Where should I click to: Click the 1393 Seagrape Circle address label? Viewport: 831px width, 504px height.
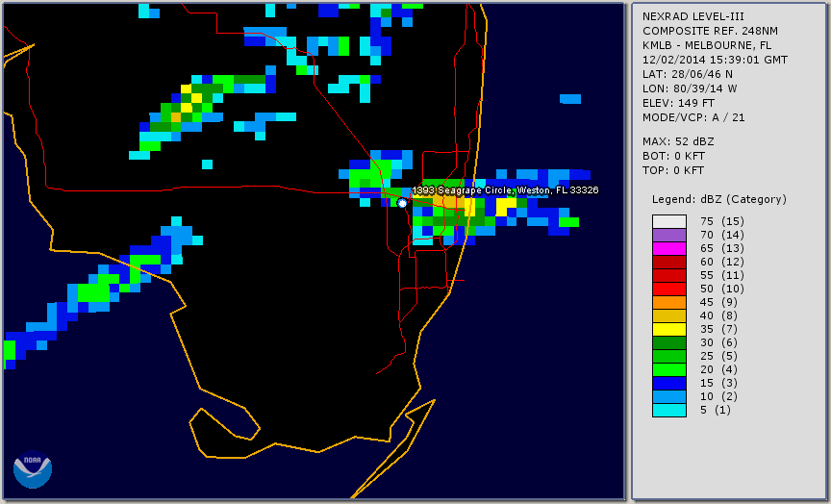tap(505, 190)
